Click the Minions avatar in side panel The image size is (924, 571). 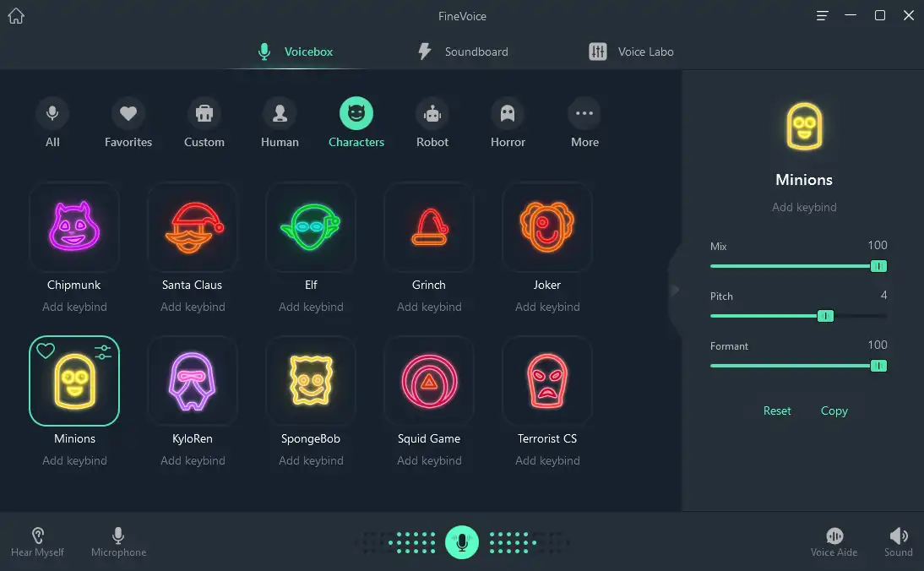pyautogui.click(x=804, y=127)
